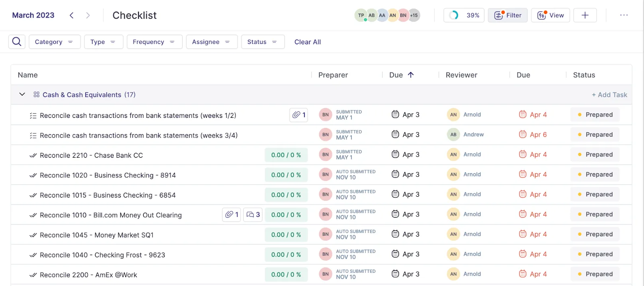Click the TP user avatar
Image resolution: width=644 pixels, height=286 pixels.
[x=361, y=15]
